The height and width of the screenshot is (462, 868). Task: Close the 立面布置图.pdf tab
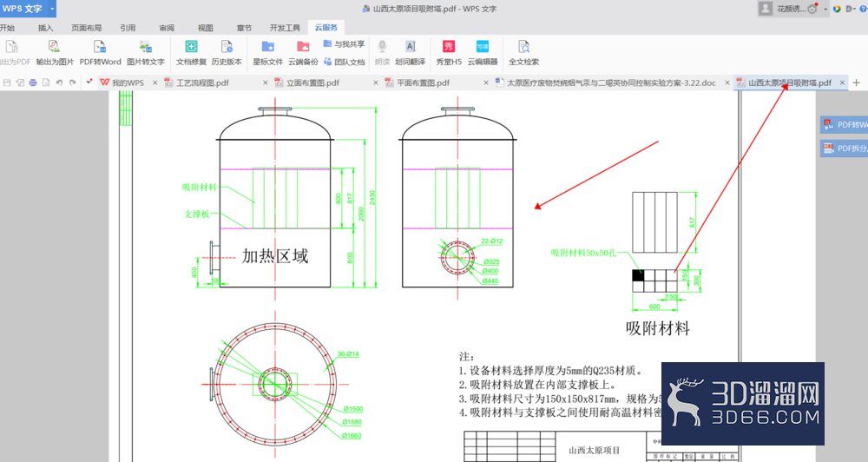point(375,82)
